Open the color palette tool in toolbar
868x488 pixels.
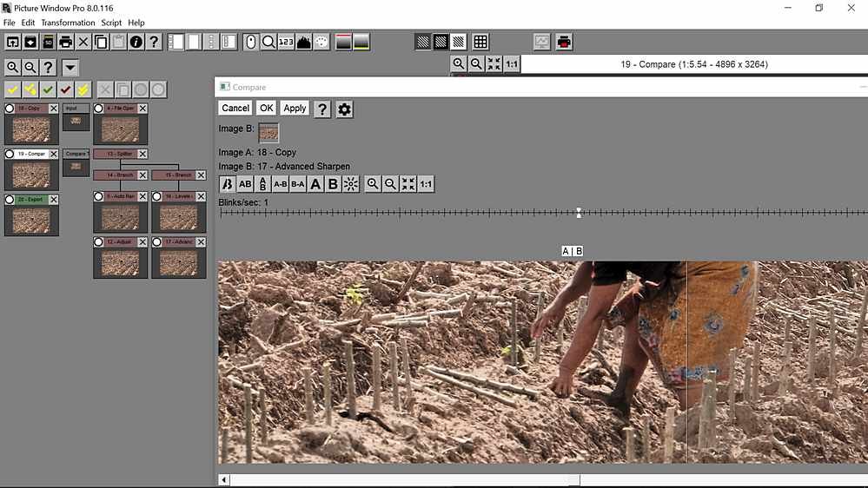[x=321, y=42]
